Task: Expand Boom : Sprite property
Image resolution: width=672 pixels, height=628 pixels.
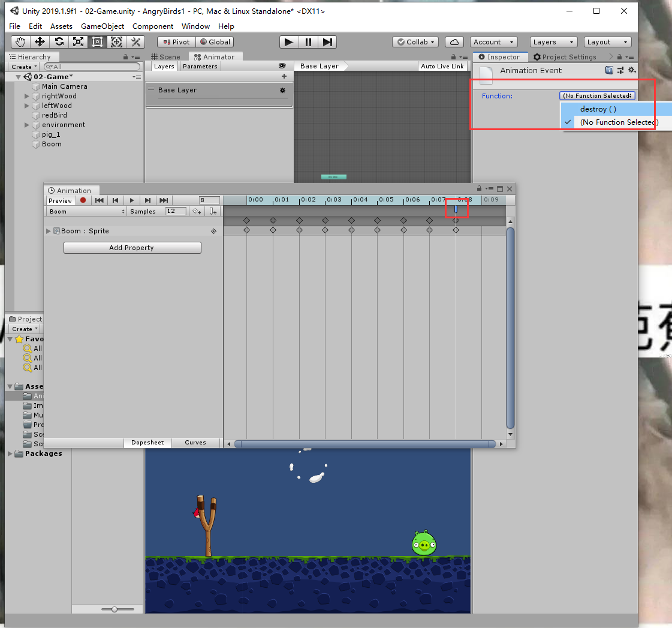Action: pyautogui.click(x=49, y=231)
